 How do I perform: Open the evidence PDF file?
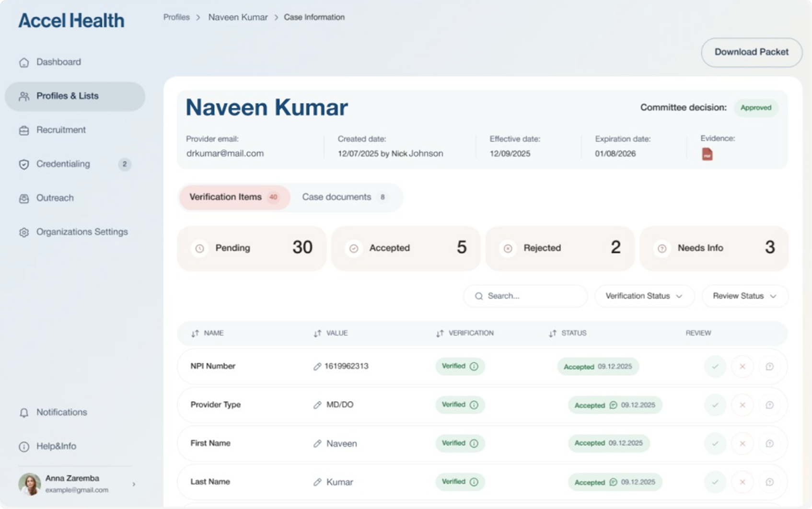point(707,153)
